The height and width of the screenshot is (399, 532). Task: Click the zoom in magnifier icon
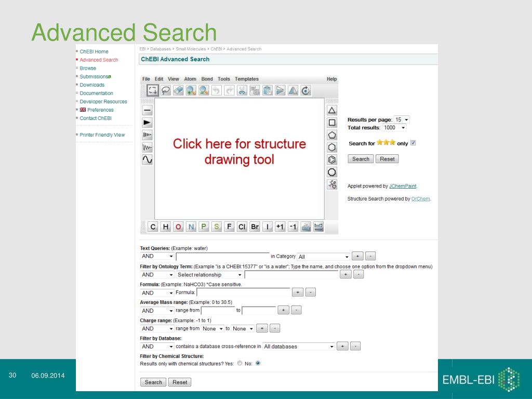coord(191,90)
